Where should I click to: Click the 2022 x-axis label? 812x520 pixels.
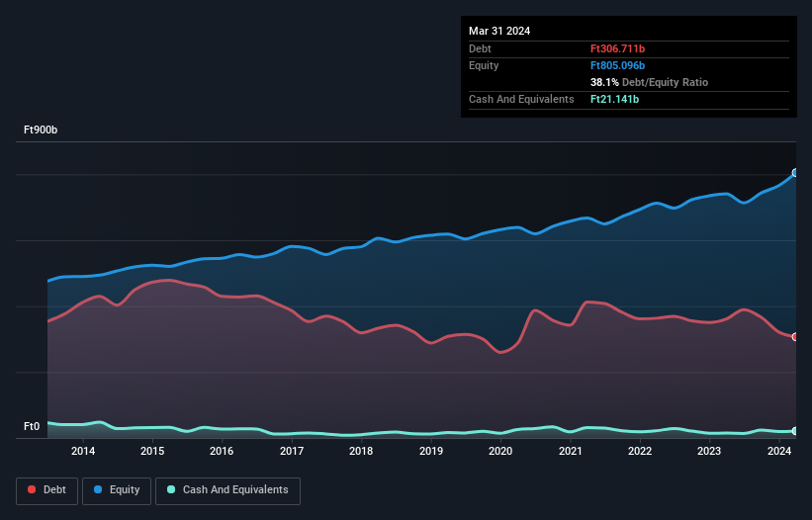click(x=640, y=451)
